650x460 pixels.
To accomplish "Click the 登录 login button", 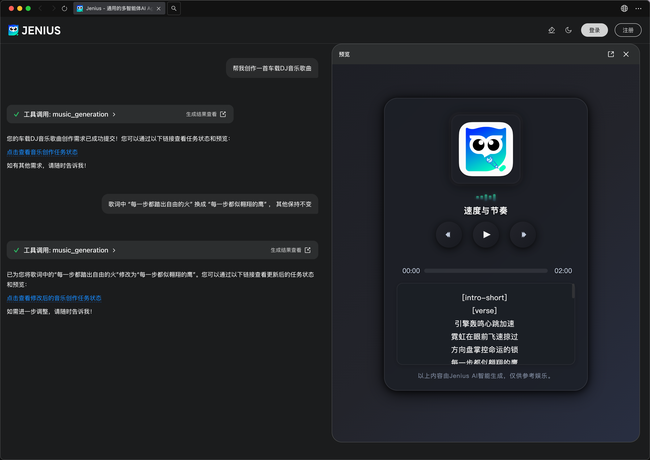I will tap(594, 30).
